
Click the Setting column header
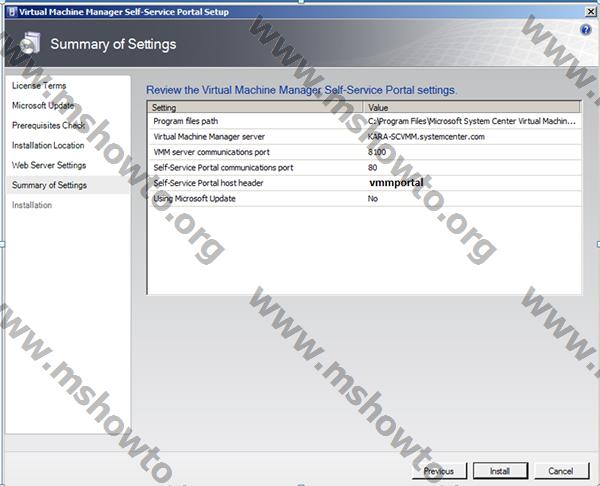(x=255, y=108)
